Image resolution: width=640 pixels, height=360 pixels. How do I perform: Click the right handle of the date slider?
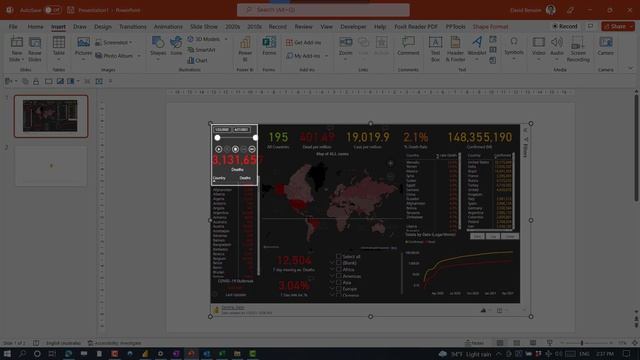point(255,138)
